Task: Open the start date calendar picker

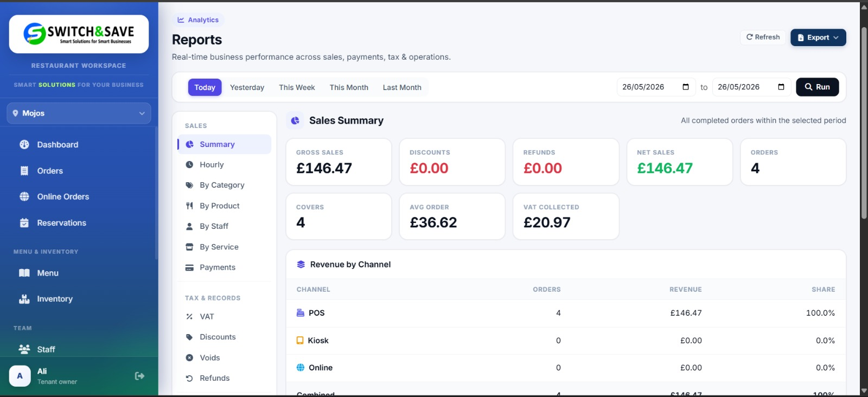Action: 686,87
